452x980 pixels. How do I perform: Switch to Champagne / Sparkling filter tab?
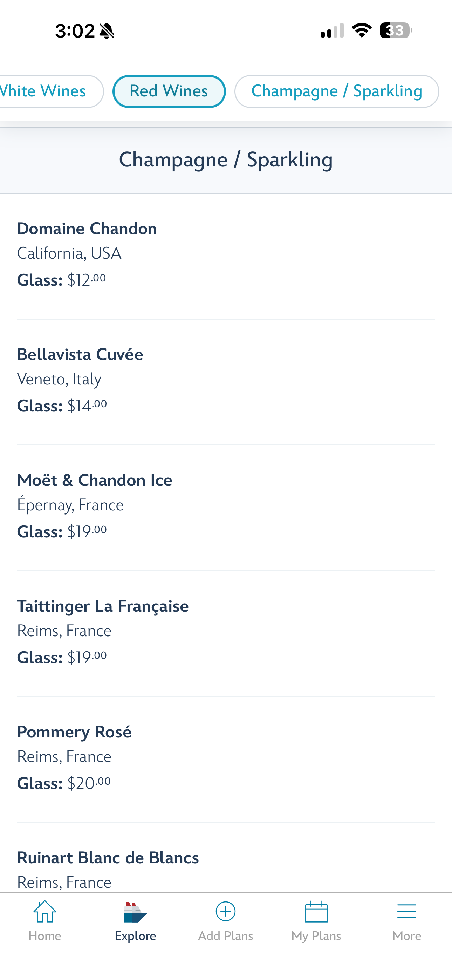click(x=337, y=91)
